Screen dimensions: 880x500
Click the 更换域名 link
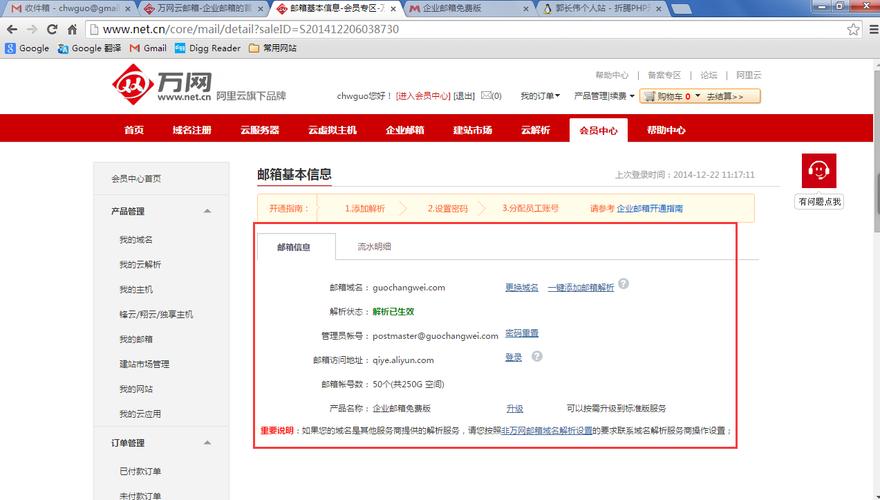pos(521,287)
